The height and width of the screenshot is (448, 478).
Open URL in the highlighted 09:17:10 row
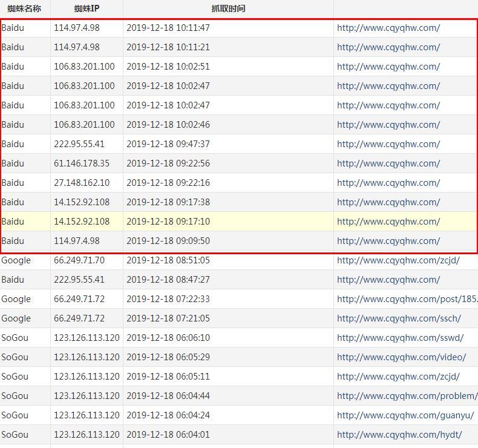pos(388,222)
